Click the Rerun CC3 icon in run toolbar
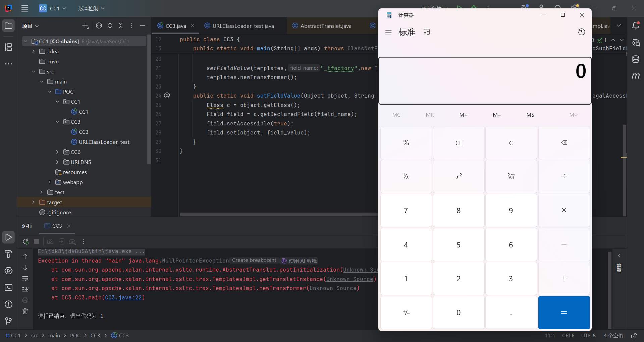 25,241
